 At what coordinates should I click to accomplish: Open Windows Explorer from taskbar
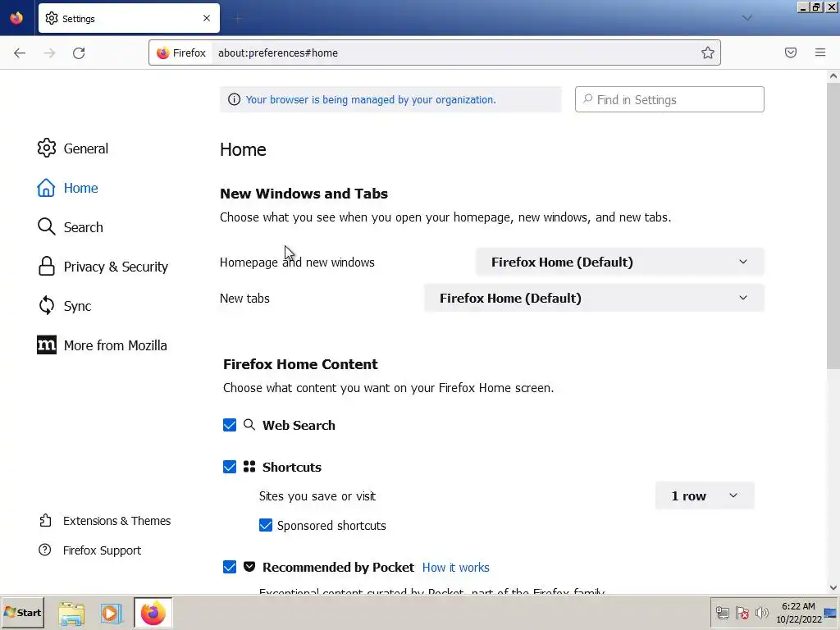click(71, 614)
